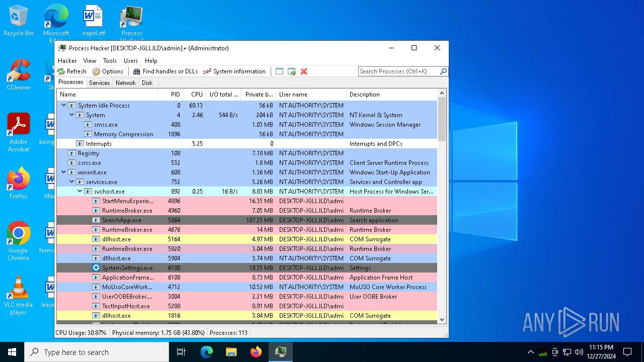The image size is (644, 362).
Task: Select the Memory Compression row
Action: (x=247, y=134)
